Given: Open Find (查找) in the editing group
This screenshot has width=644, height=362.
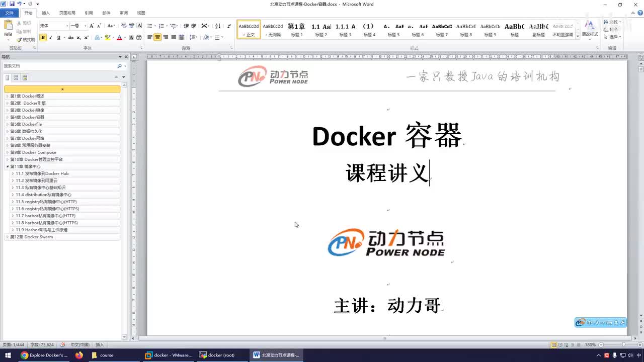Looking at the screenshot, I should (x=612, y=22).
